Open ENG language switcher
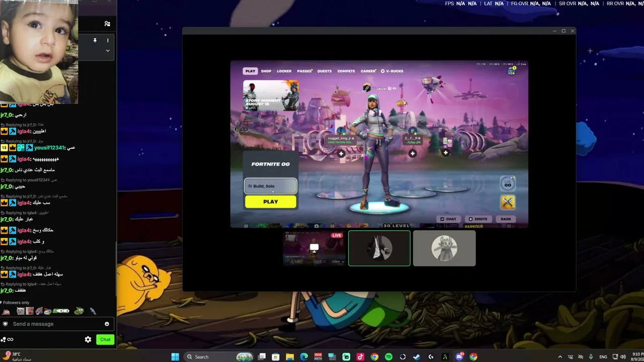Screen dimensions: 644x362 coord(603,357)
